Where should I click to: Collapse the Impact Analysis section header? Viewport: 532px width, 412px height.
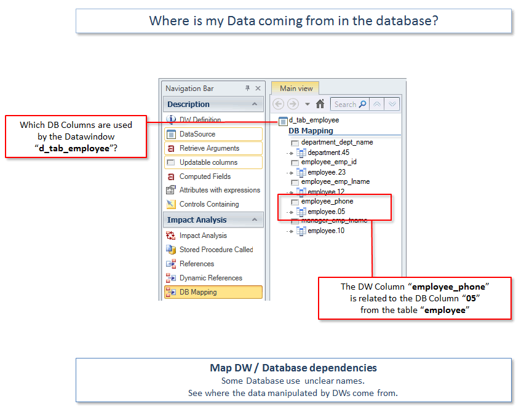coord(254,220)
